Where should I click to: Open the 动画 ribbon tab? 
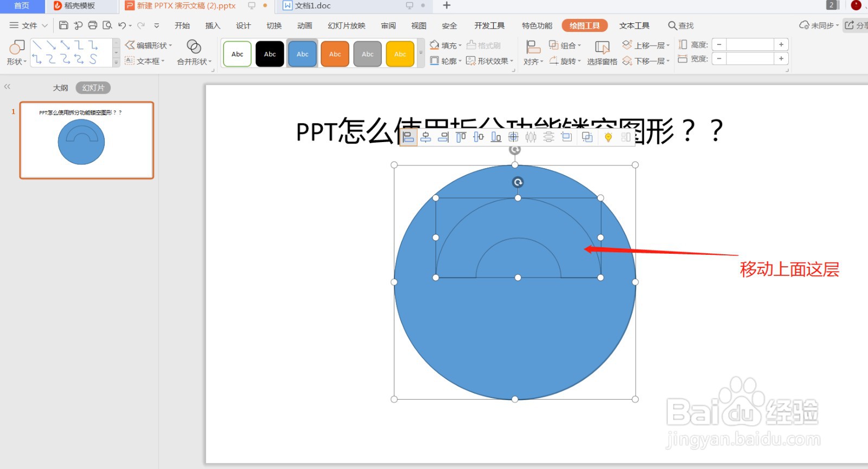(x=305, y=25)
